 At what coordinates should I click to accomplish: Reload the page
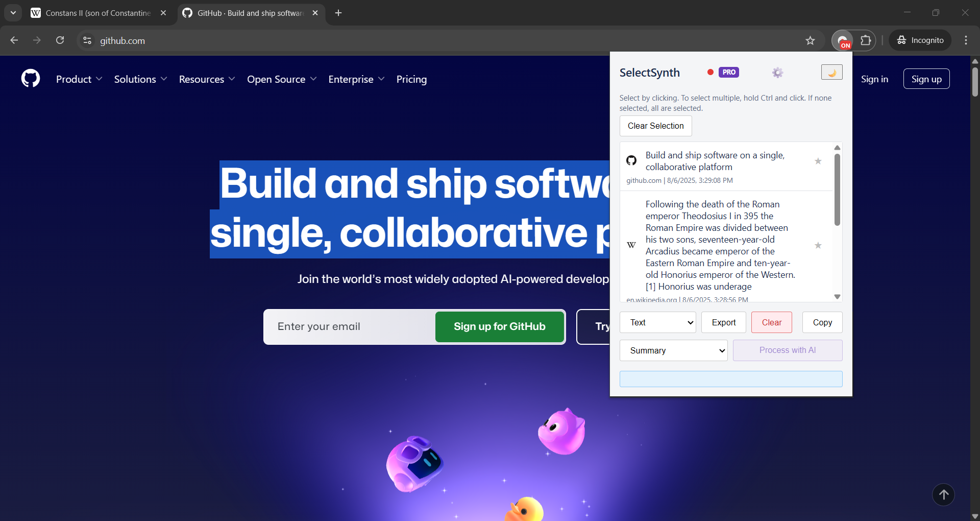60,40
